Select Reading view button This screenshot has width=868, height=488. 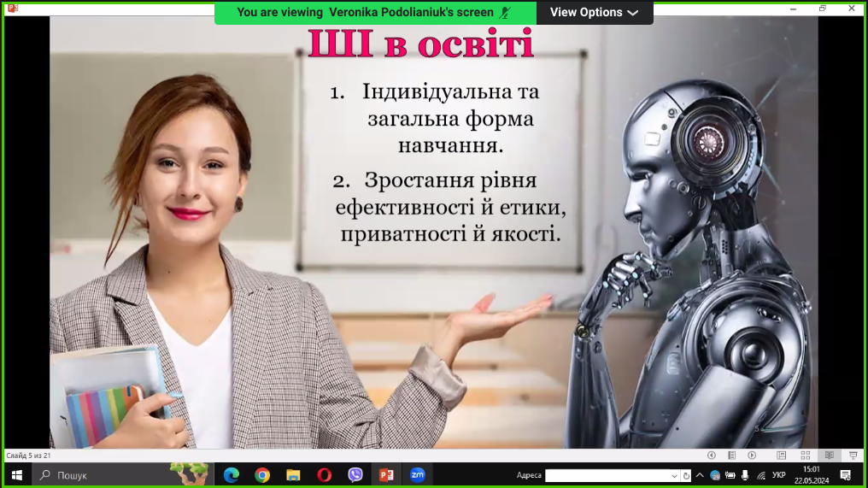pyautogui.click(x=828, y=456)
